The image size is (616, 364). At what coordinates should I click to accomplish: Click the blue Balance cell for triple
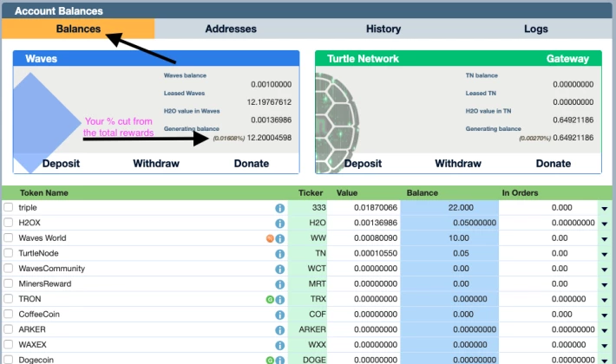(x=449, y=208)
